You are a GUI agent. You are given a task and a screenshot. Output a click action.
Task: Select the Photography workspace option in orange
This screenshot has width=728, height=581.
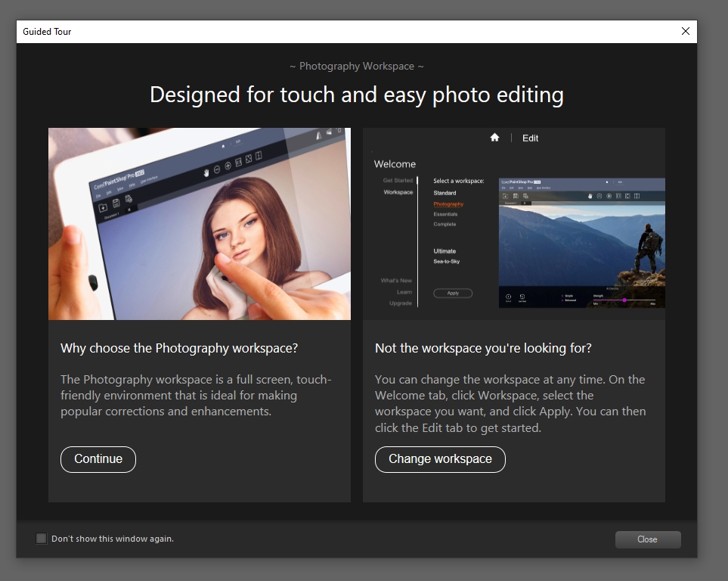point(448,204)
